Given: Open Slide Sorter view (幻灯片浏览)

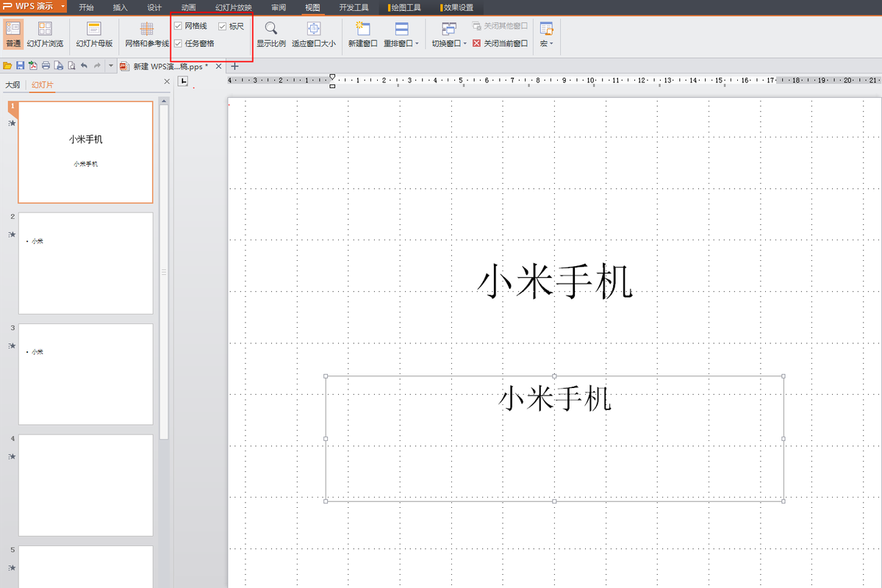Looking at the screenshot, I should 45,35.
